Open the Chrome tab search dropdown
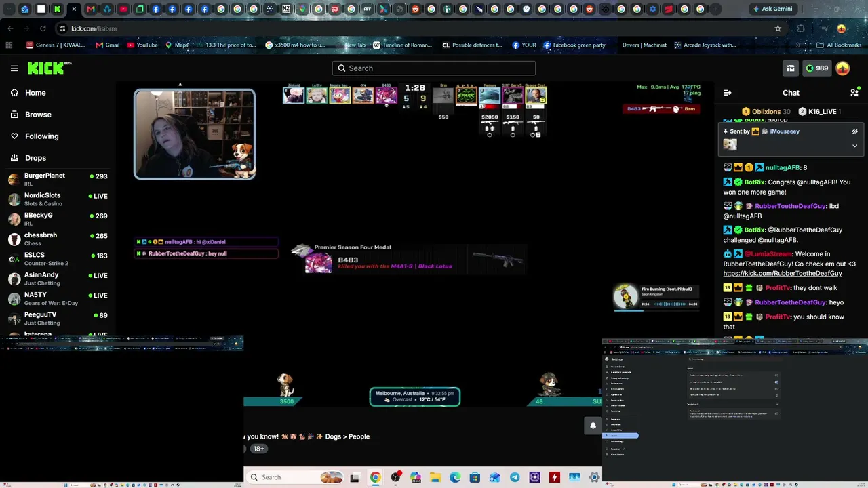The width and height of the screenshot is (868, 488). pos(7,9)
